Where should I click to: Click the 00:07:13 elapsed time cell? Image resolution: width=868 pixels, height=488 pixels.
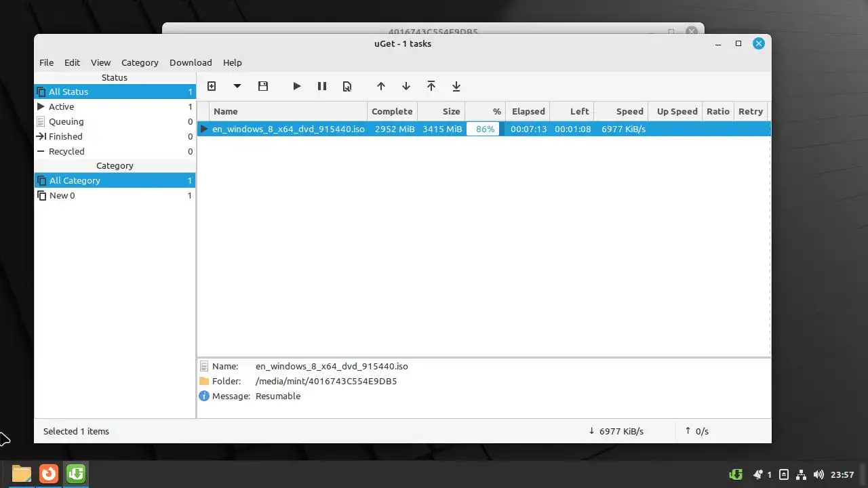(x=528, y=129)
